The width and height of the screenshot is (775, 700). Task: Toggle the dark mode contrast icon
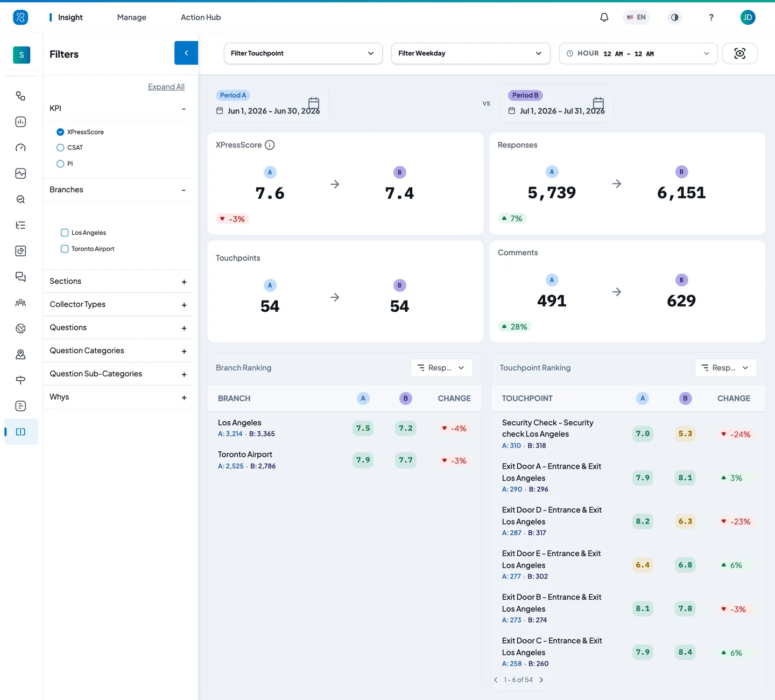pos(674,17)
